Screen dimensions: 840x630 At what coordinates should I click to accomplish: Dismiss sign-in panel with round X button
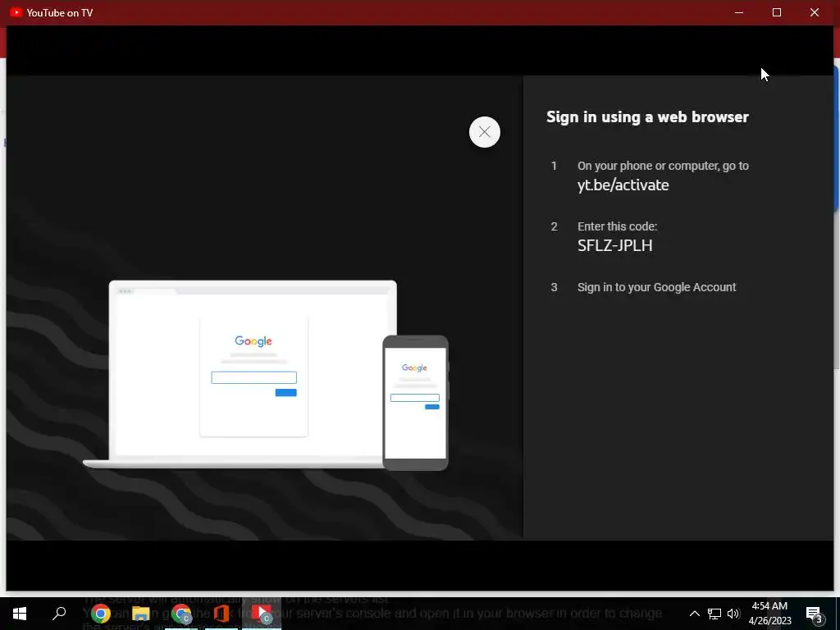click(x=484, y=132)
